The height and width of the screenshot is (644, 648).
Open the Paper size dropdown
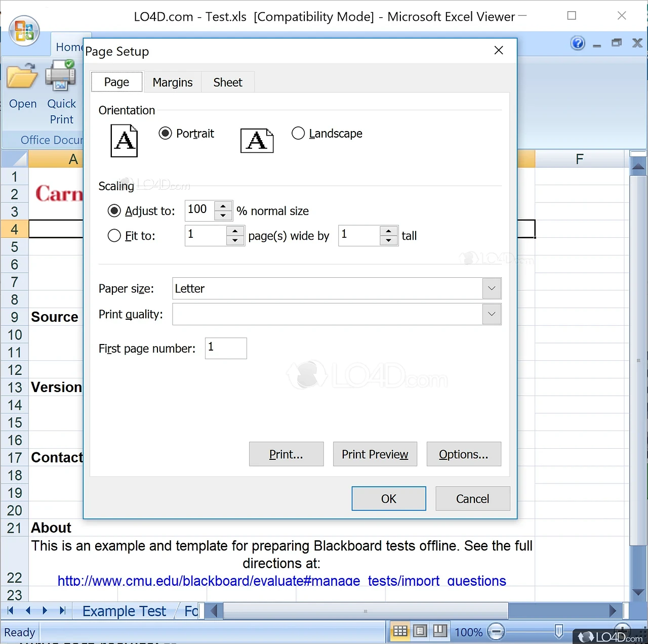tap(491, 288)
